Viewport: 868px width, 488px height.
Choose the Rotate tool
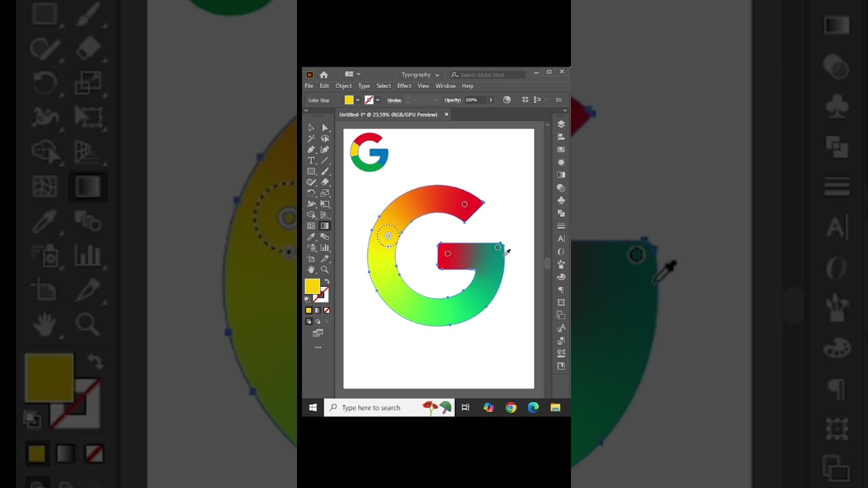[311, 193]
